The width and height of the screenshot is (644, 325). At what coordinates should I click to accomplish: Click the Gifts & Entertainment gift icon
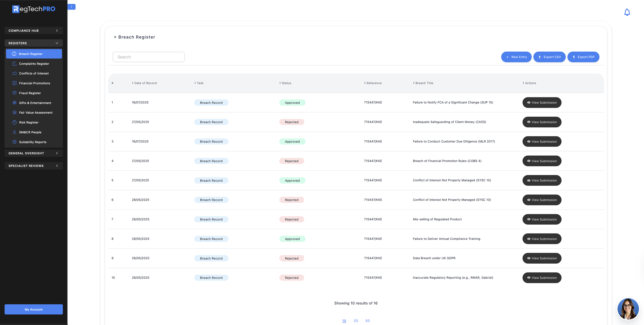pyautogui.click(x=14, y=103)
